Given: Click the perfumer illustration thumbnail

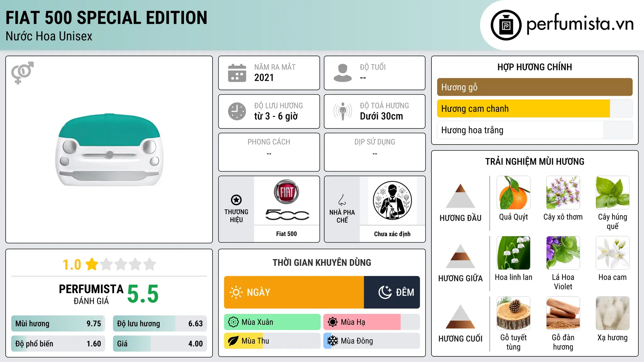Looking at the screenshot, I should pyautogui.click(x=392, y=200).
